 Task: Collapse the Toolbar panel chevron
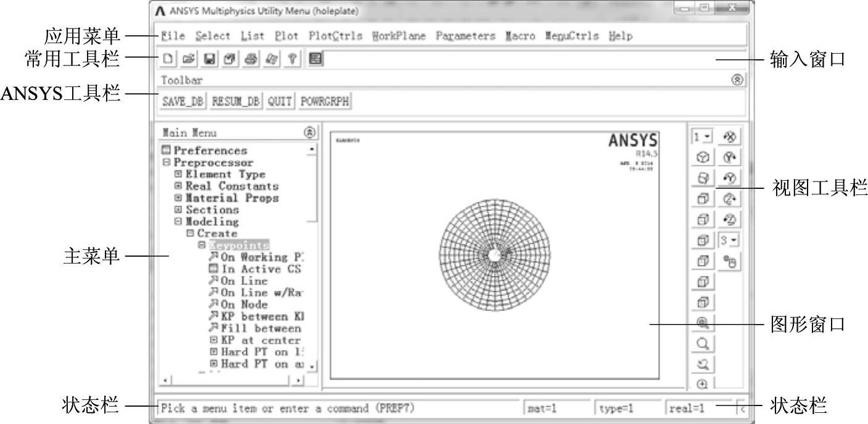point(738,80)
